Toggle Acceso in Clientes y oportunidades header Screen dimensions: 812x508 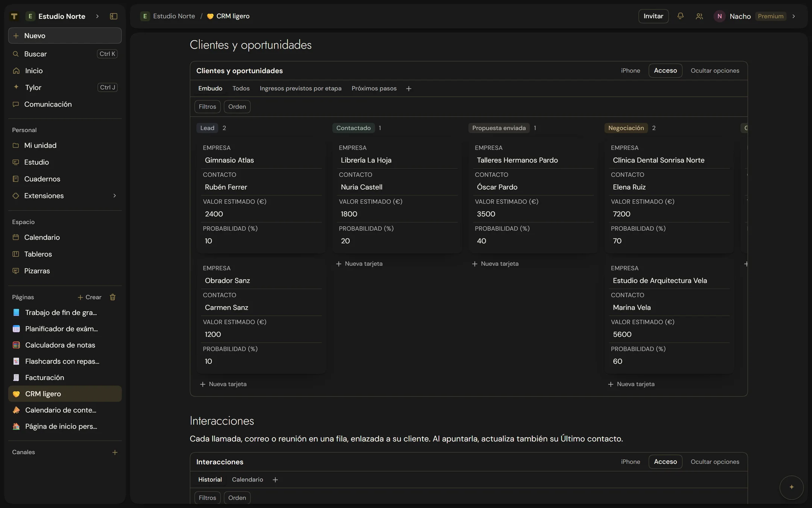tap(665, 71)
